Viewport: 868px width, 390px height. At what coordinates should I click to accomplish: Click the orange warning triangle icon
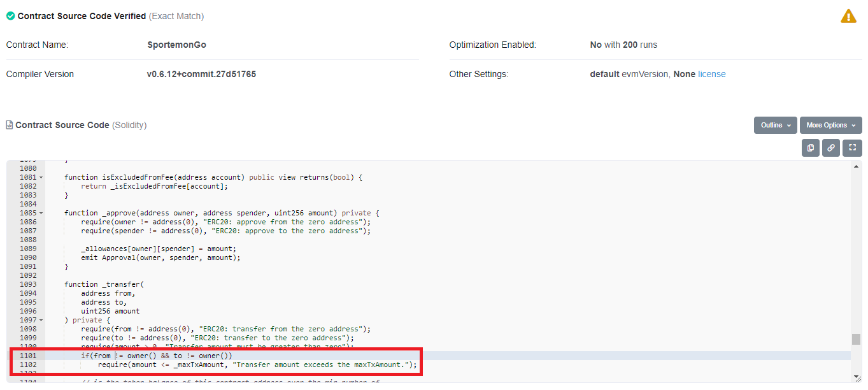tap(848, 16)
